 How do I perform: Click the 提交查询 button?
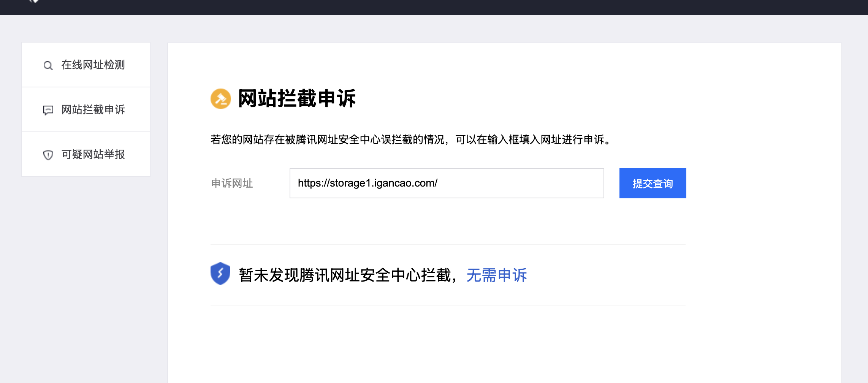653,183
